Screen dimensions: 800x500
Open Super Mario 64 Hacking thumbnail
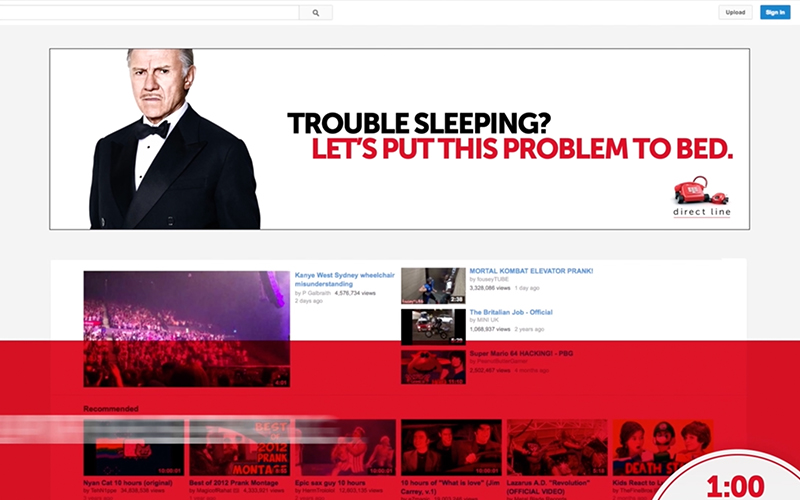point(433,367)
